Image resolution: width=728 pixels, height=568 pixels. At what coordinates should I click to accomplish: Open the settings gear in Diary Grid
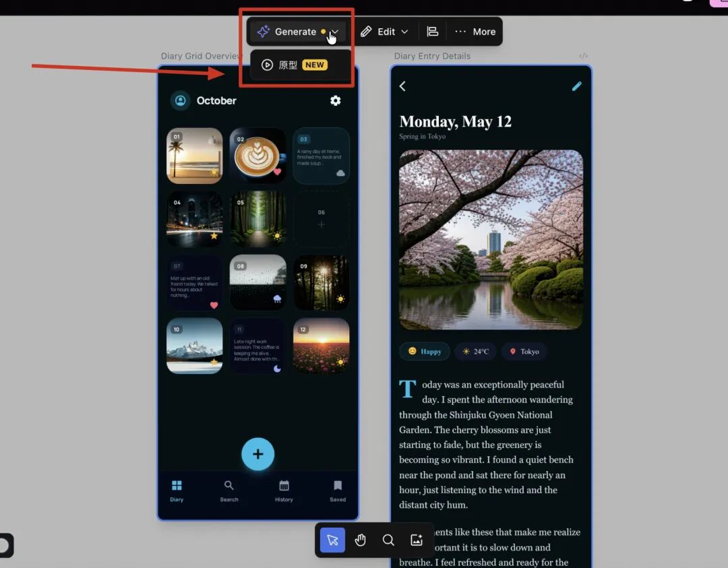(335, 100)
